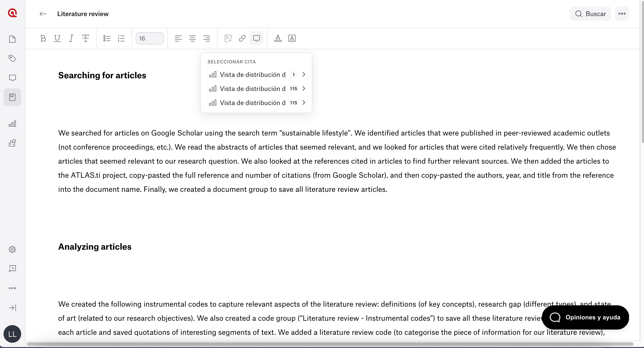Align text right
The height and width of the screenshot is (348, 644).
tap(207, 38)
